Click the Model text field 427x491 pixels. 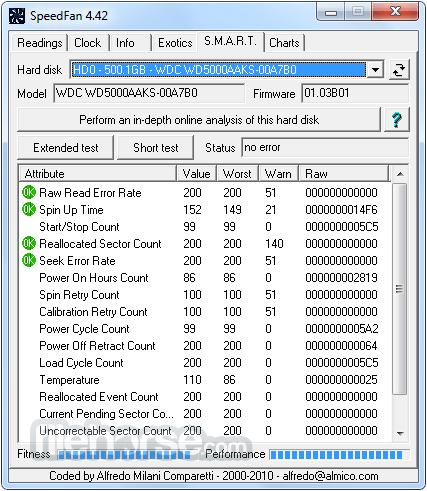tap(149, 93)
